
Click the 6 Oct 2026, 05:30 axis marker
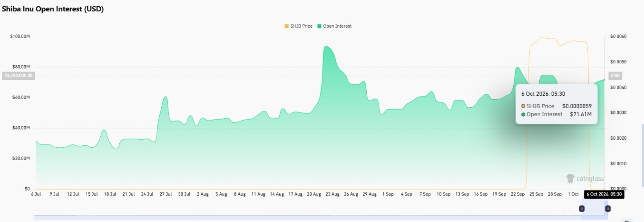pyautogui.click(x=604, y=194)
